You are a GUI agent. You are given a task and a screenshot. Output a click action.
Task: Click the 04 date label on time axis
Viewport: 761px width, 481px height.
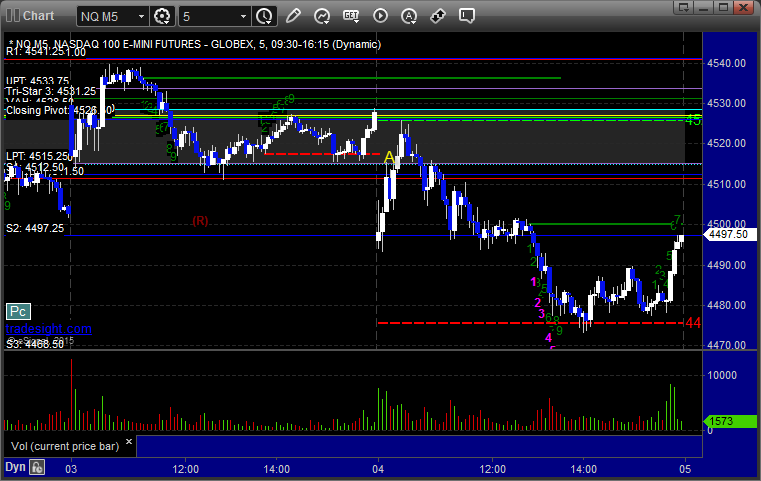click(378, 469)
